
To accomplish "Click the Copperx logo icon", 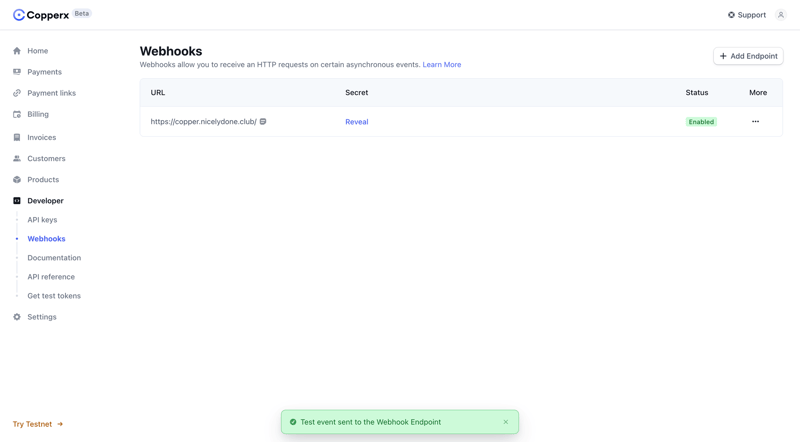I will (x=19, y=15).
